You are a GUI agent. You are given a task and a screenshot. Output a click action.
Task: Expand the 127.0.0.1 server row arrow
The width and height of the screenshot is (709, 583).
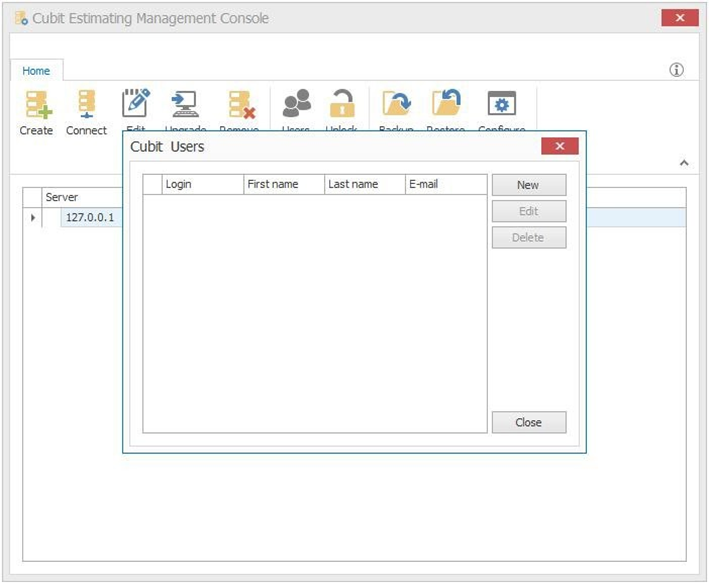[x=33, y=218]
